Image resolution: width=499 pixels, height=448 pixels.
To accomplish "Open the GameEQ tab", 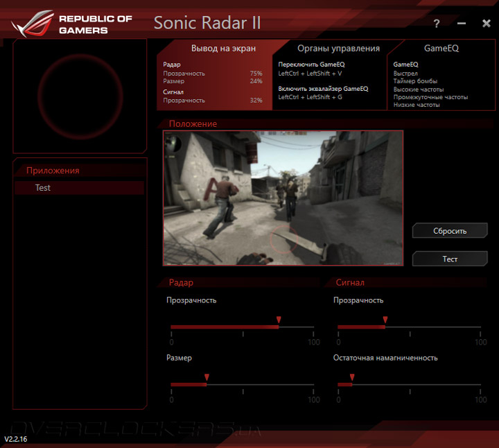I will point(441,49).
